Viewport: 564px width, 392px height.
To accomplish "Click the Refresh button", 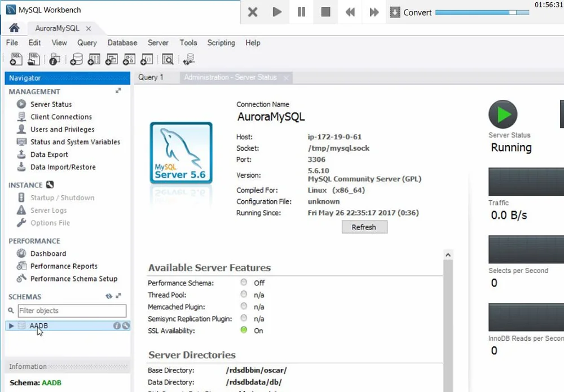I will click(364, 227).
